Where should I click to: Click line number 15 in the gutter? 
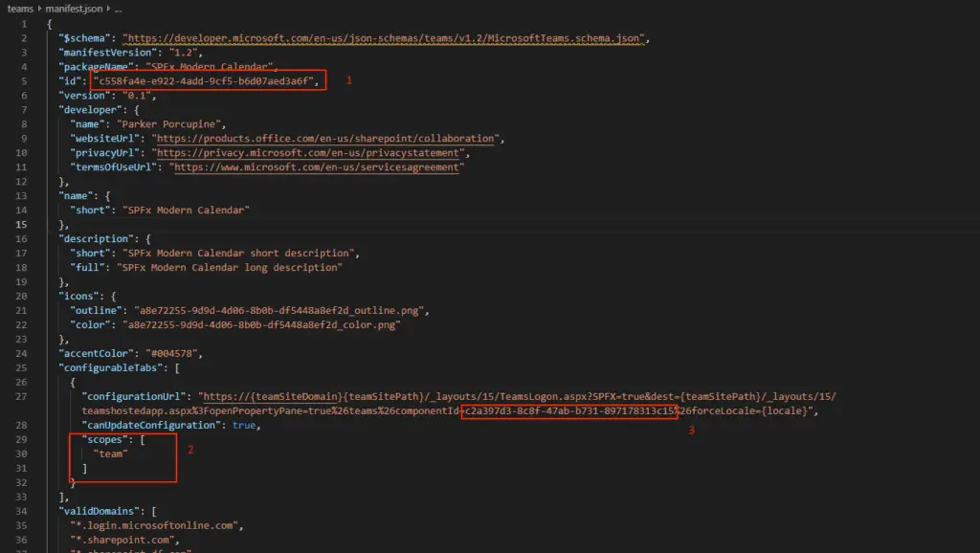[22, 225]
